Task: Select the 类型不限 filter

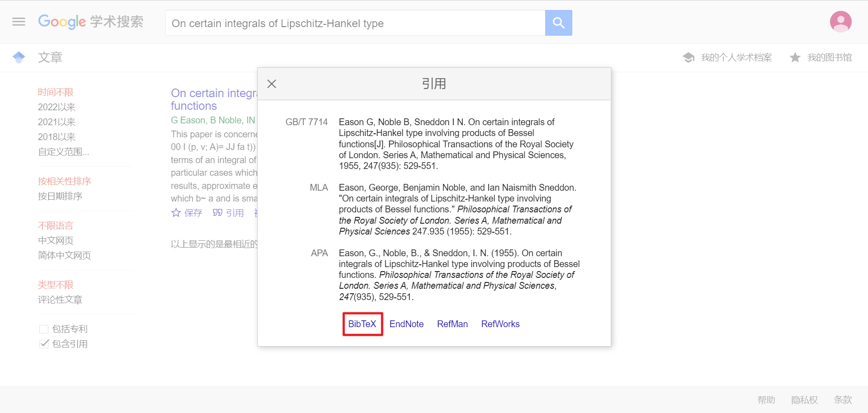Action: pyautogui.click(x=56, y=285)
